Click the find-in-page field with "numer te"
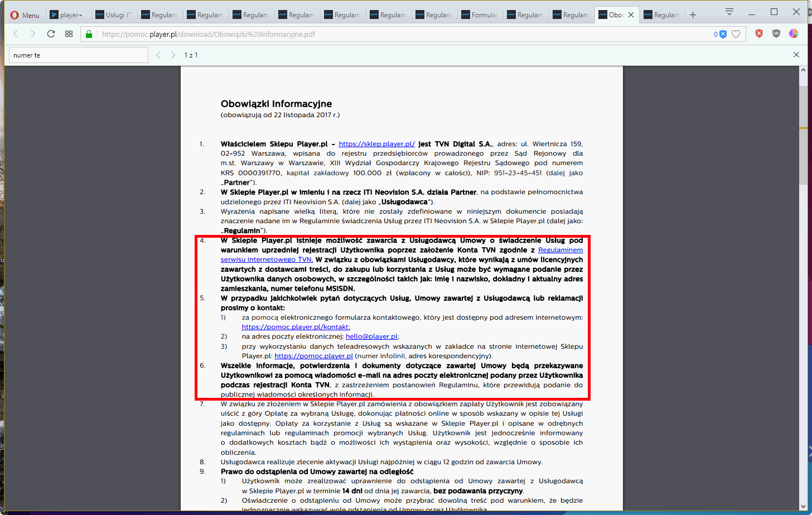Image resolution: width=812 pixels, height=515 pixels. pyautogui.click(x=79, y=55)
